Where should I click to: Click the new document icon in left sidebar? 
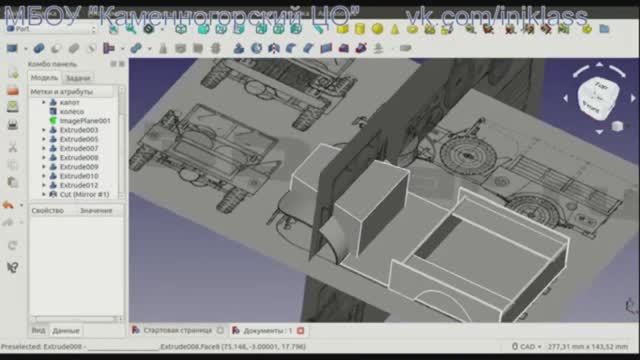13,73
